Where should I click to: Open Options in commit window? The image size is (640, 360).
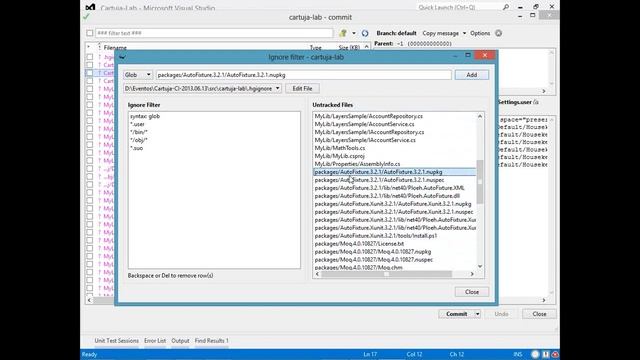(x=480, y=33)
